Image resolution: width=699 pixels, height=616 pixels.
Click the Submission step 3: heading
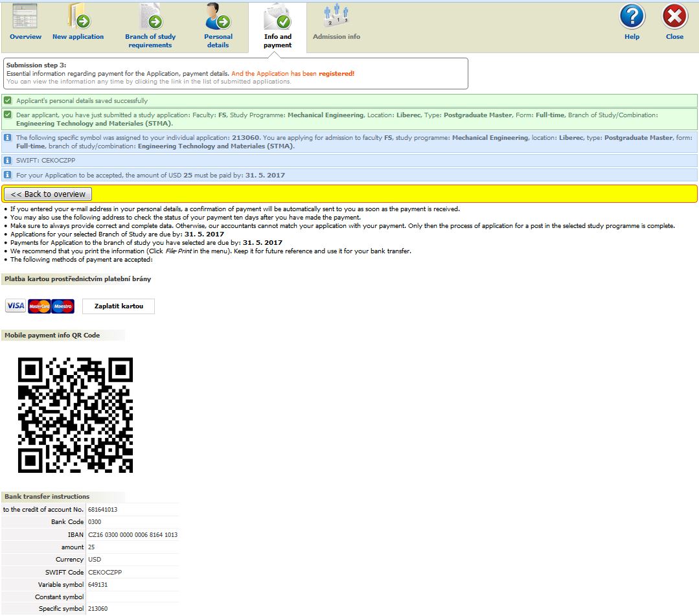tap(36, 65)
